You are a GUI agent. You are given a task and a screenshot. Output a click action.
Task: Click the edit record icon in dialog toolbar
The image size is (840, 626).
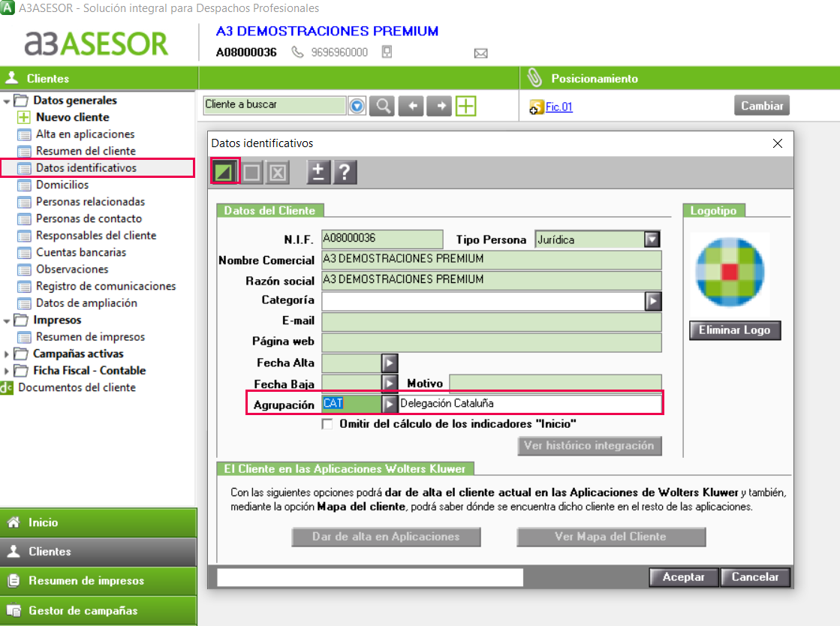[x=224, y=172]
